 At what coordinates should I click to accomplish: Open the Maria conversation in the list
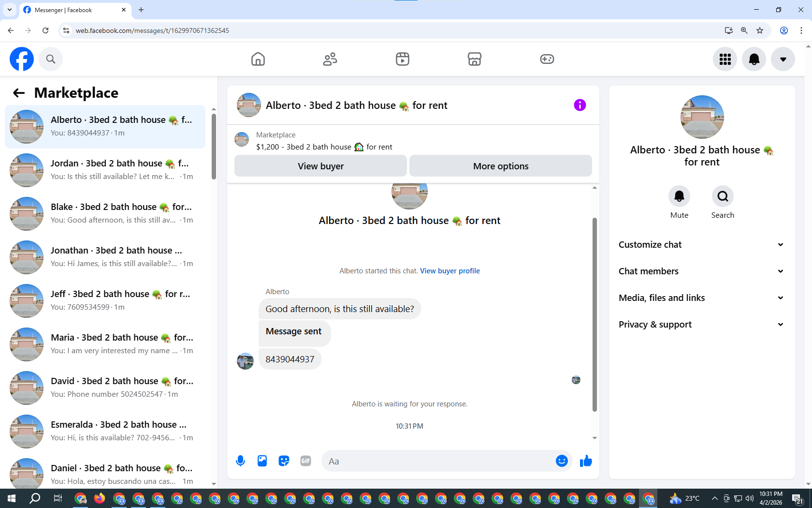pos(105,344)
